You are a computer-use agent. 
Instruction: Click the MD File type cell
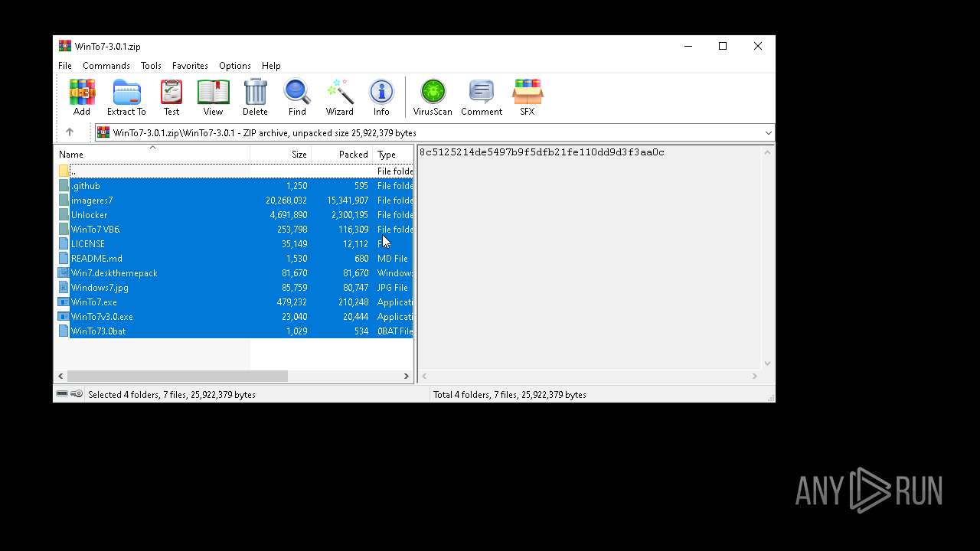(392, 259)
